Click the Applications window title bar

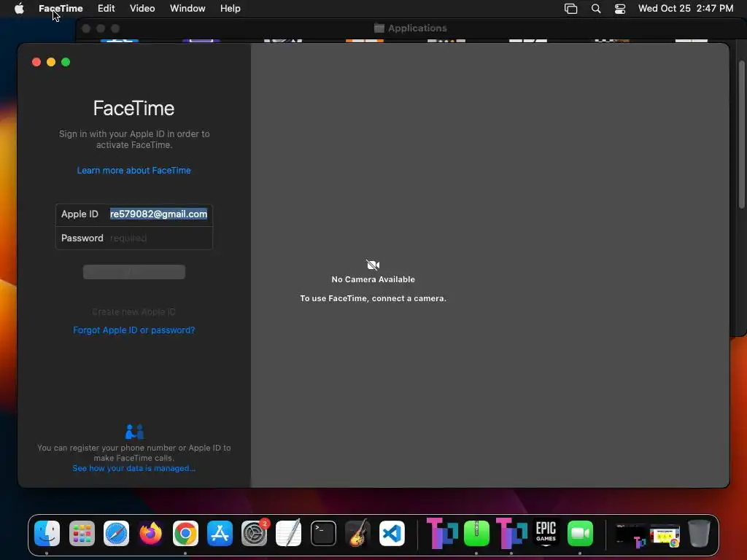point(411,28)
